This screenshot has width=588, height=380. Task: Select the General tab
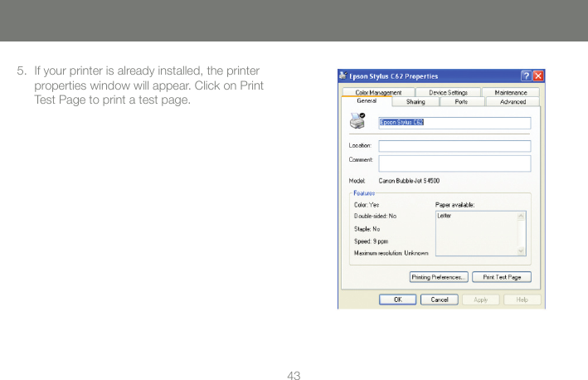coord(367,101)
